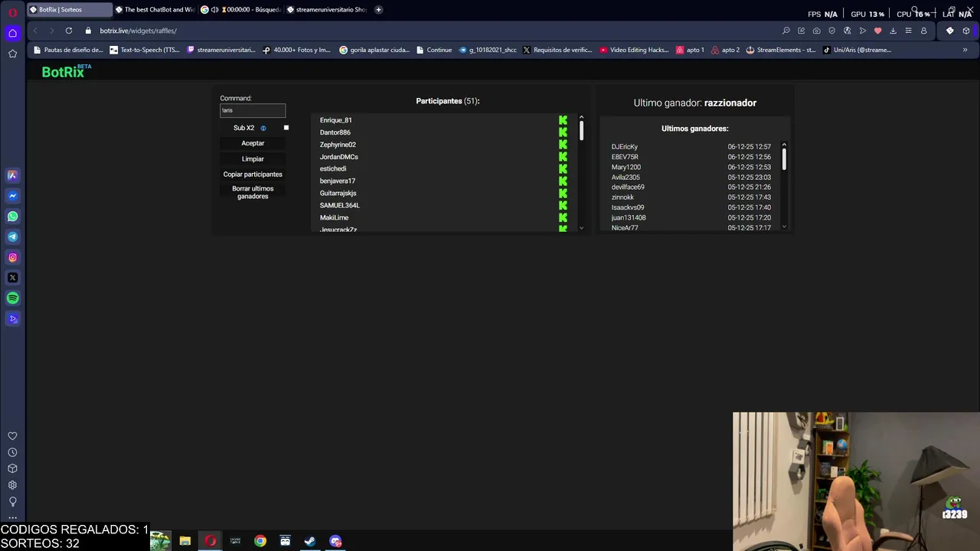Open settings gear in the sidebar
980x551 pixels.
[x=12, y=485]
